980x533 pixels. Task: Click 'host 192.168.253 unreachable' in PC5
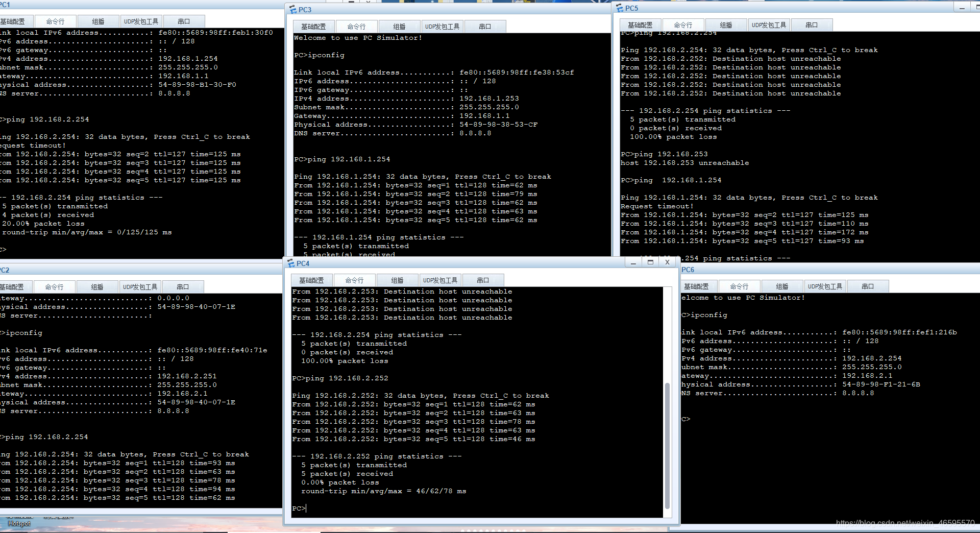click(x=685, y=163)
